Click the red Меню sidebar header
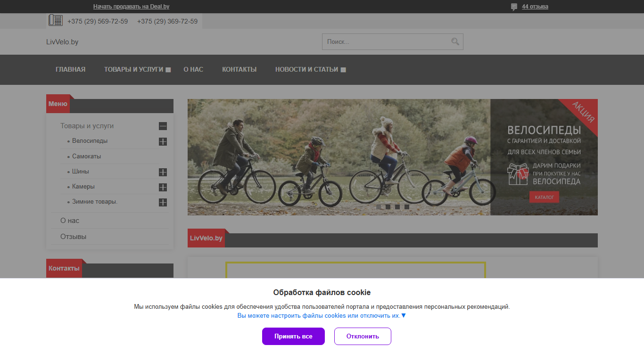 click(x=58, y=104)
